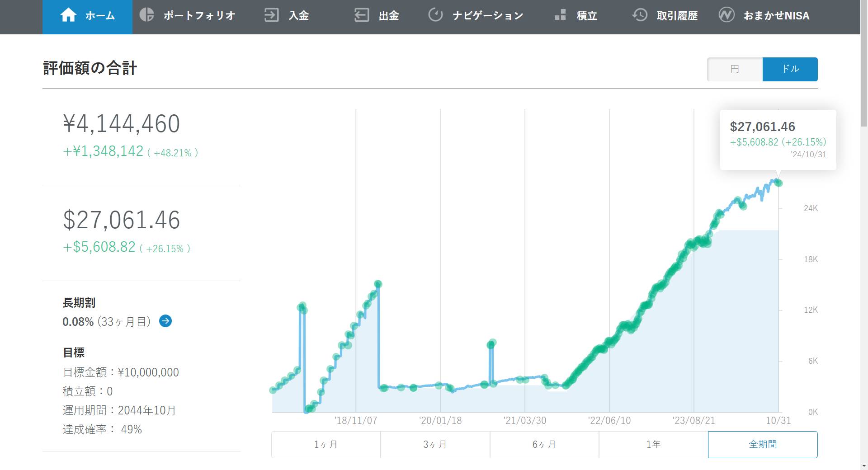
Task: Click +$5,608.82 gain in left panel
Action: point(99,247)
